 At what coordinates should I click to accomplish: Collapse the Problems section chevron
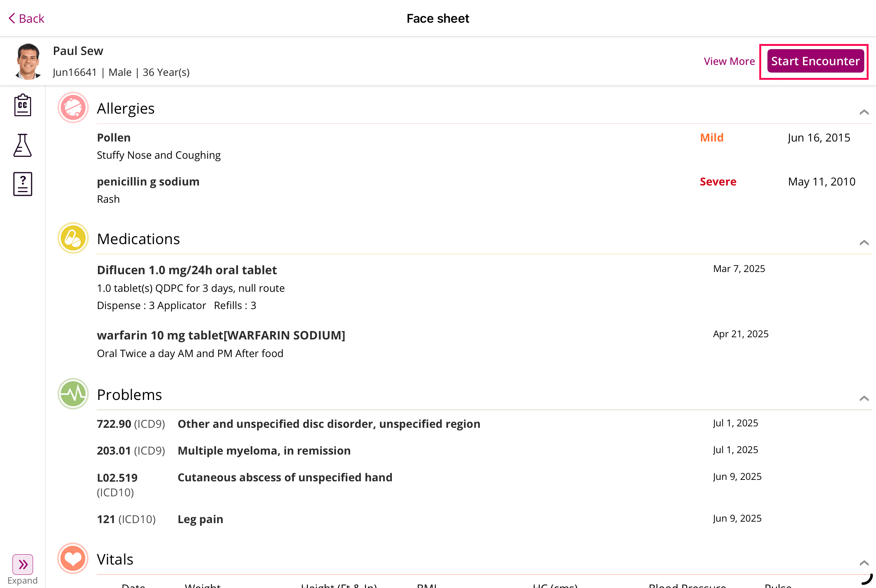pos(864,398)
